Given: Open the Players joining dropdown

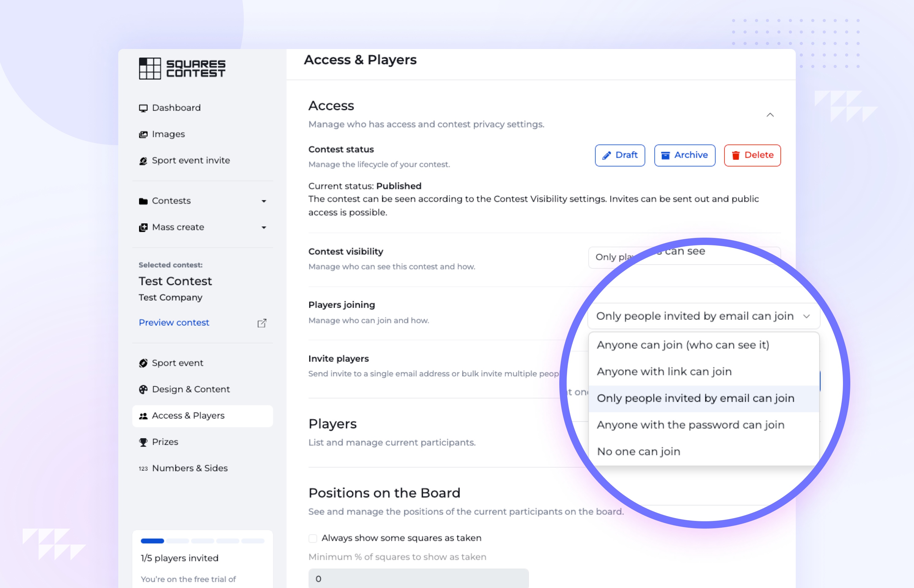Looking at the screenshot, I should (x=704, y=317).
